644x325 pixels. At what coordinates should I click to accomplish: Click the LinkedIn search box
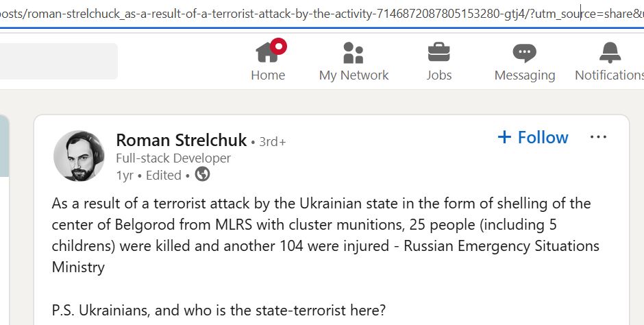(59, 61)
